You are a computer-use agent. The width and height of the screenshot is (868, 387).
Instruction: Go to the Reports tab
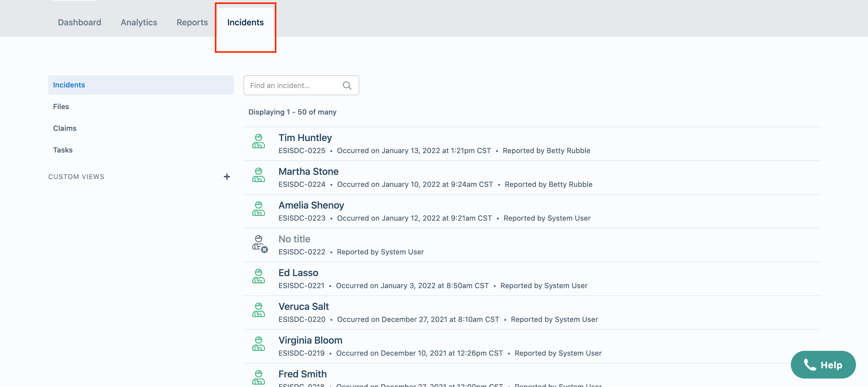click(x=192, y=22)
